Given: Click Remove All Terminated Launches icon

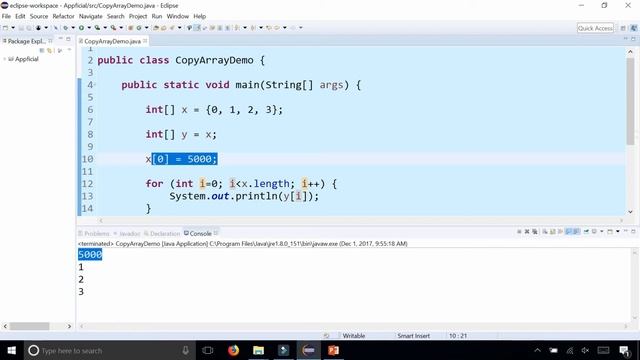Looking at the screenshot, I should click(x=535, y=231).
